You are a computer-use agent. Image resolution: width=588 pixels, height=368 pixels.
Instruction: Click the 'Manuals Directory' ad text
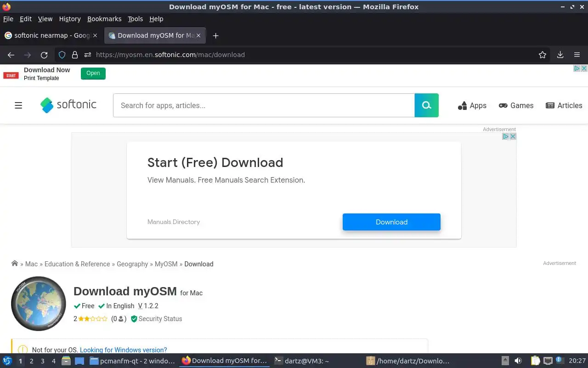174,222
